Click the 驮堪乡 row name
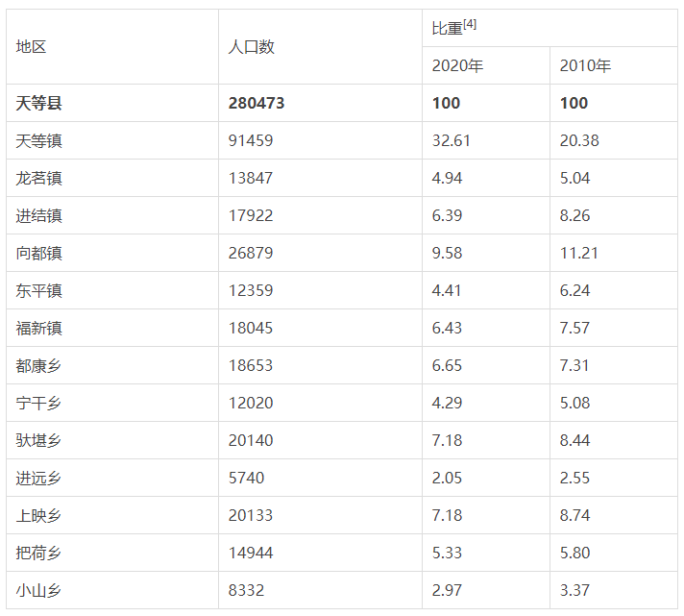This screenshot has height=616, width=684. point(38,441)
